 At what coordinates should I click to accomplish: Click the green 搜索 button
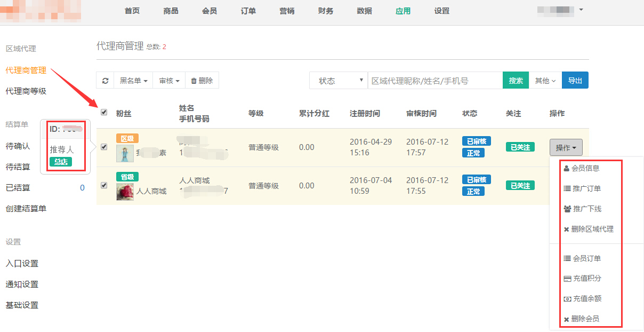(516, 81)
